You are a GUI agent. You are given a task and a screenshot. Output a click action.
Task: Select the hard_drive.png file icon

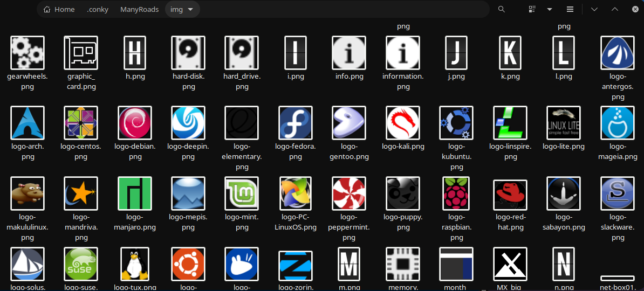pos(242,52)
